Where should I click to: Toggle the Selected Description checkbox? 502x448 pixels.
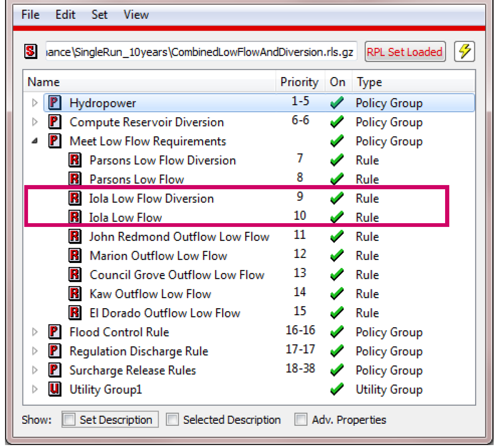point(172,420)
